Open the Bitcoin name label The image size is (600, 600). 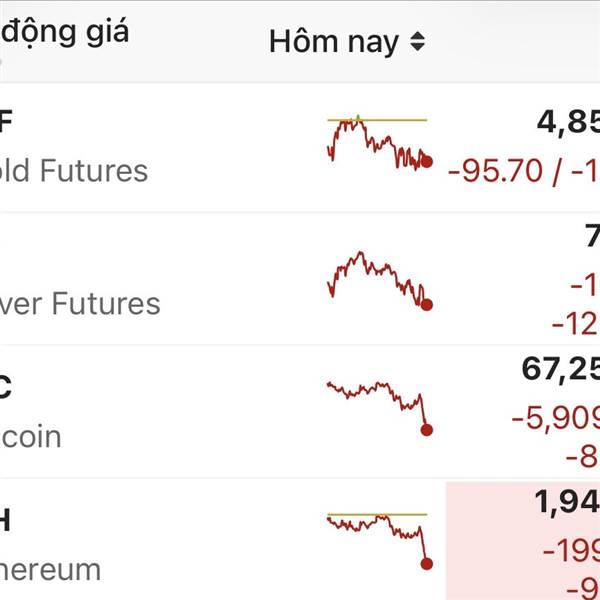coord(32,437)
